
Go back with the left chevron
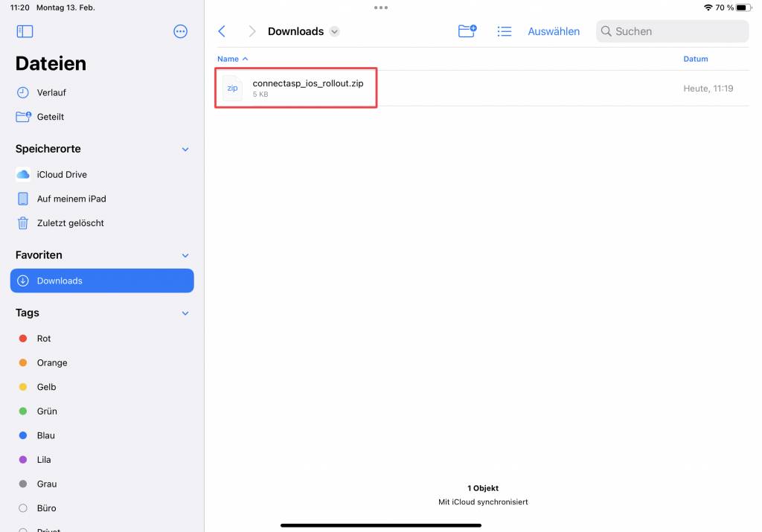[x=222, y=31]
